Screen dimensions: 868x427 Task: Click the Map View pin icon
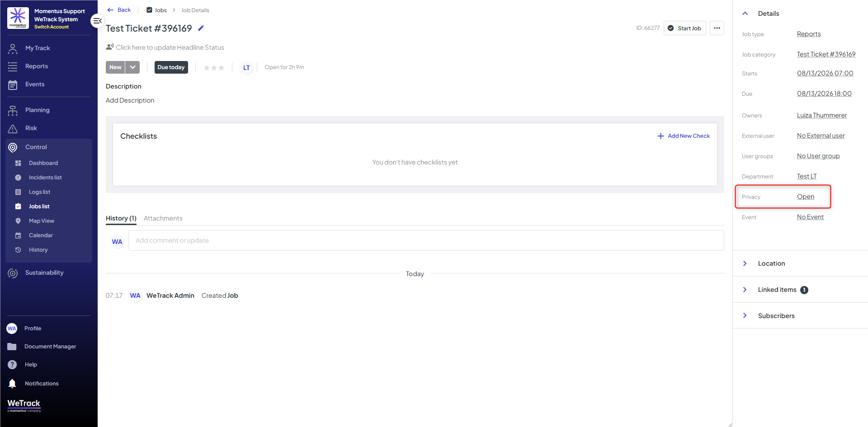[18, 221]
